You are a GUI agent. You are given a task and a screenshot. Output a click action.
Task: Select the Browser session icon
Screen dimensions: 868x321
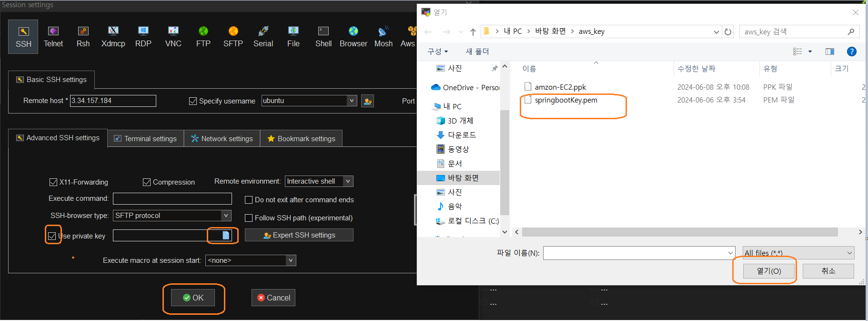tap(353, 37)
